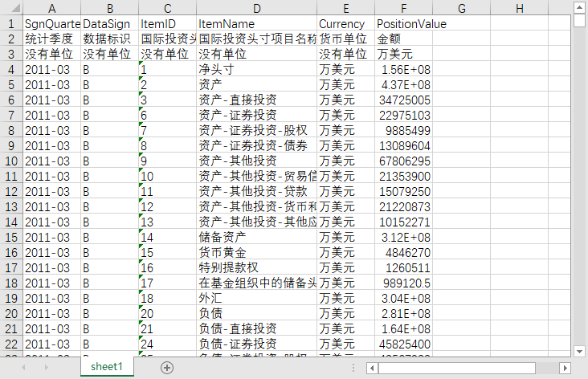
Task: Select the value 67806295 cell
Action: tap(403, 161)
